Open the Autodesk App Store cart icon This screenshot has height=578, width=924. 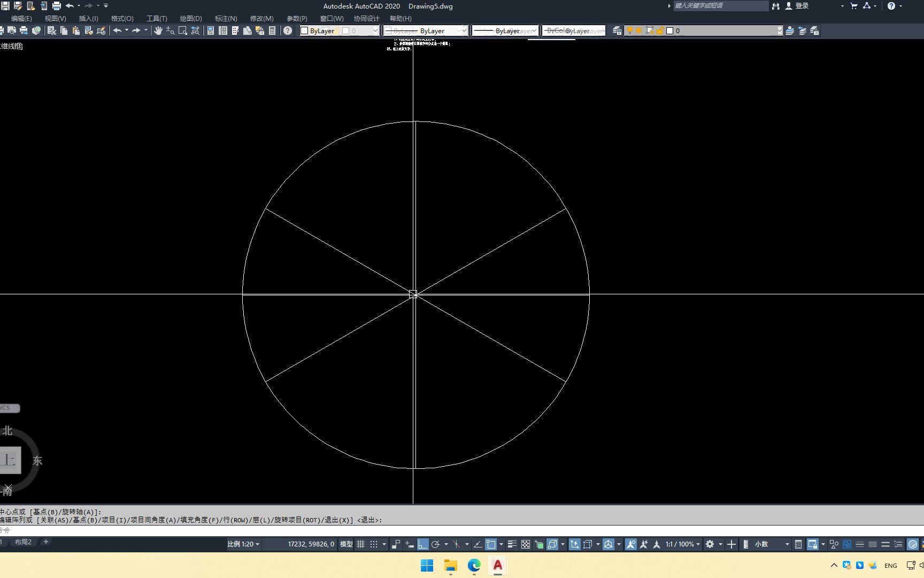point(854,6)
